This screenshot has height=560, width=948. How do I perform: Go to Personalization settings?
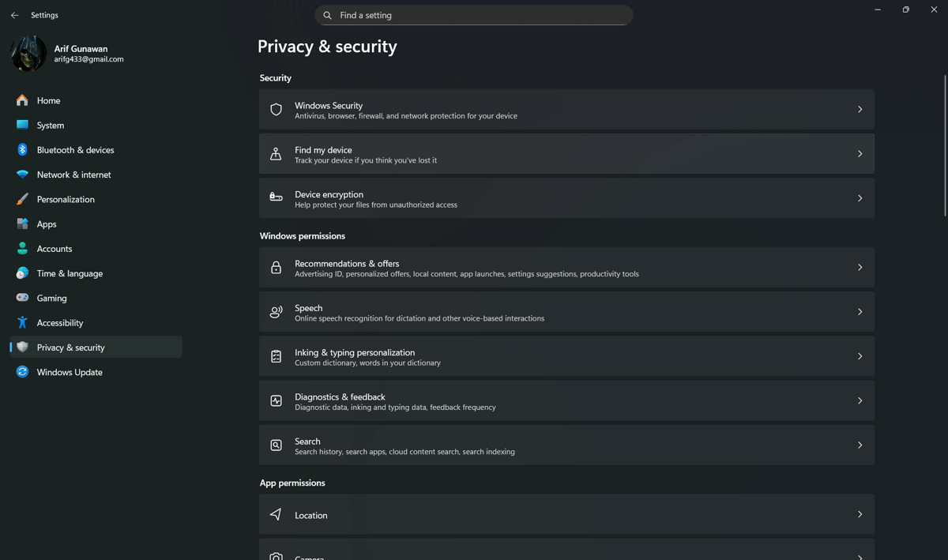[x=66, y=199]
